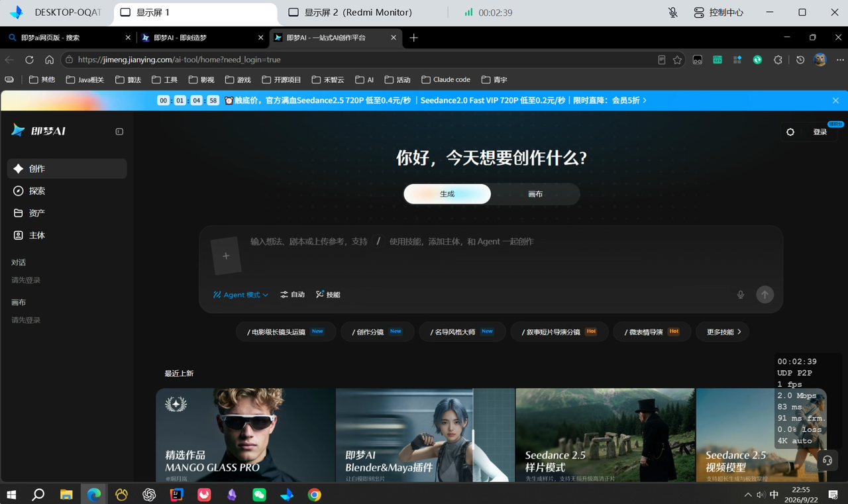
Task: Click the sun theme icon beside 登录
Action: click(790, 132)
